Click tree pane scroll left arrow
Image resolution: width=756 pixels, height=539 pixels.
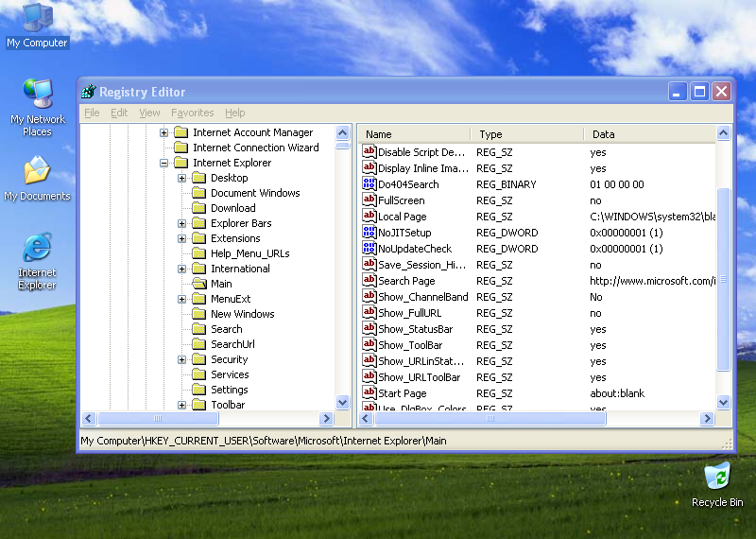(x=89, y=418)
